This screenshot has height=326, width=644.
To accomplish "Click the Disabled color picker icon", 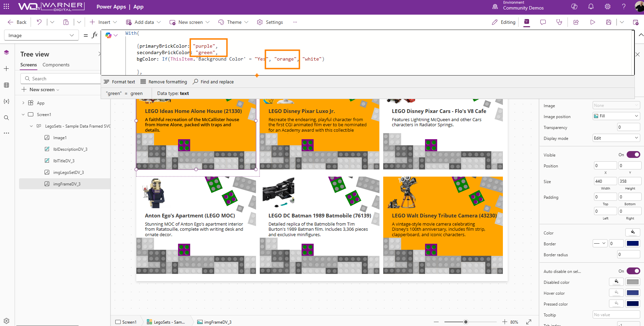I will [616, 282].
